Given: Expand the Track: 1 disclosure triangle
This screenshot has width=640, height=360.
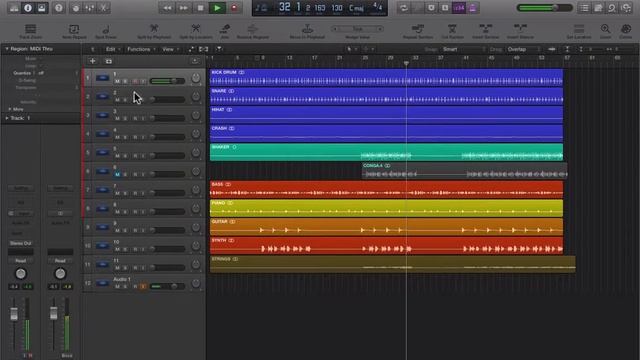Looking at the screenshot, I should (x=7, y=118).
